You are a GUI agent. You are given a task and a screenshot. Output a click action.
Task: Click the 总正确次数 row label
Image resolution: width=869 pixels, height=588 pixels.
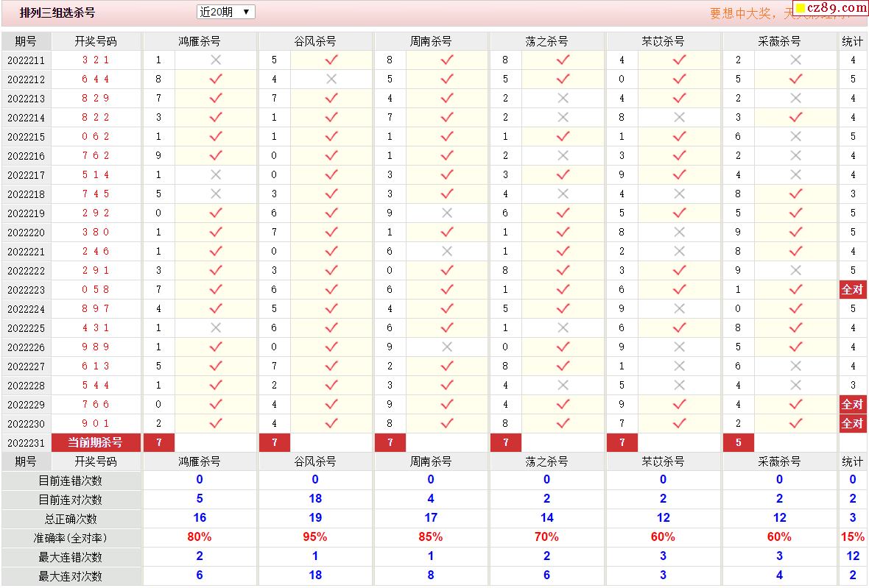point(71,519)
